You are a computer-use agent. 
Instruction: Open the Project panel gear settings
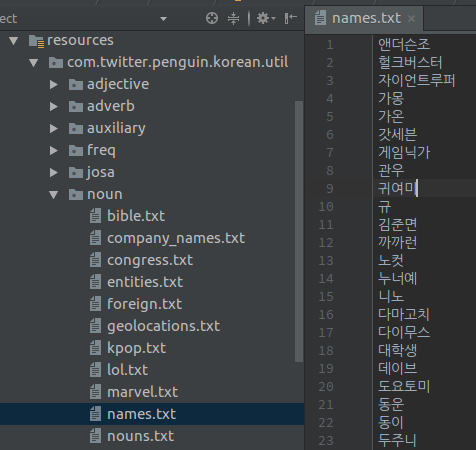coord(266,18)
